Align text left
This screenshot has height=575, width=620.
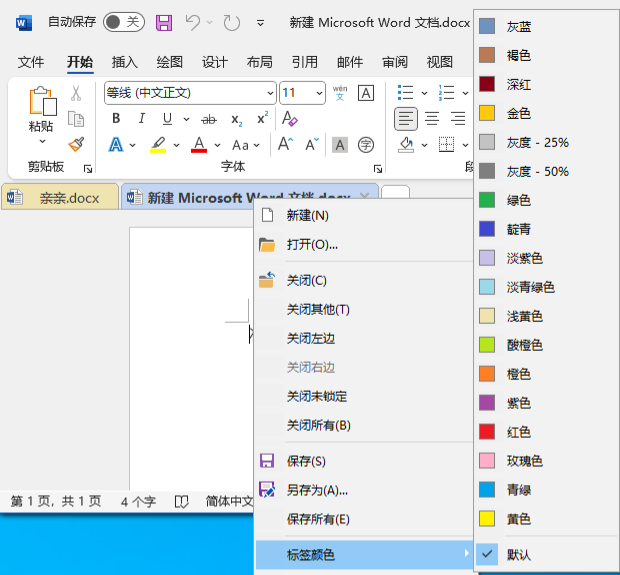tap(406, 119)
